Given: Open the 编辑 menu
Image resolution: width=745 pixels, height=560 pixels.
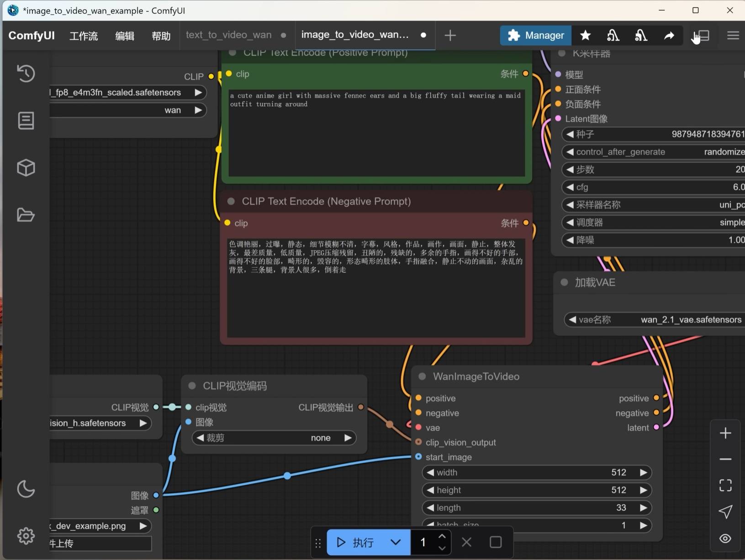Looking at the screenshot, I should pyautogui.click(x=125, y=36).
